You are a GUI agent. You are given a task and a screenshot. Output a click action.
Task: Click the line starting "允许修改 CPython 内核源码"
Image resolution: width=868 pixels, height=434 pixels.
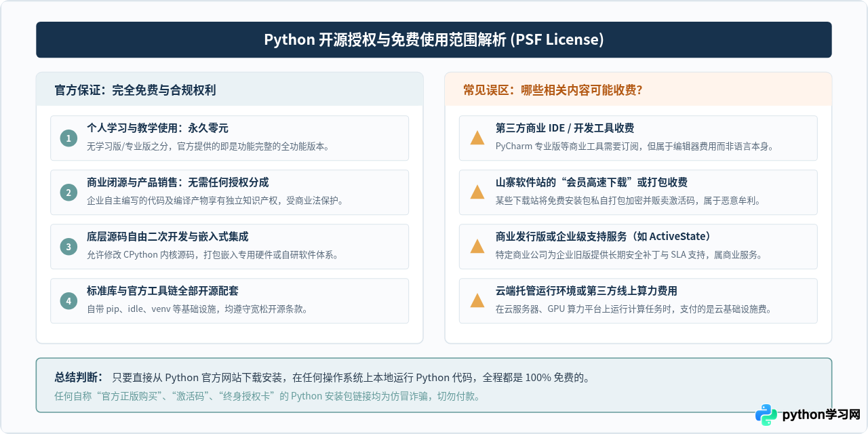[213, 255]
